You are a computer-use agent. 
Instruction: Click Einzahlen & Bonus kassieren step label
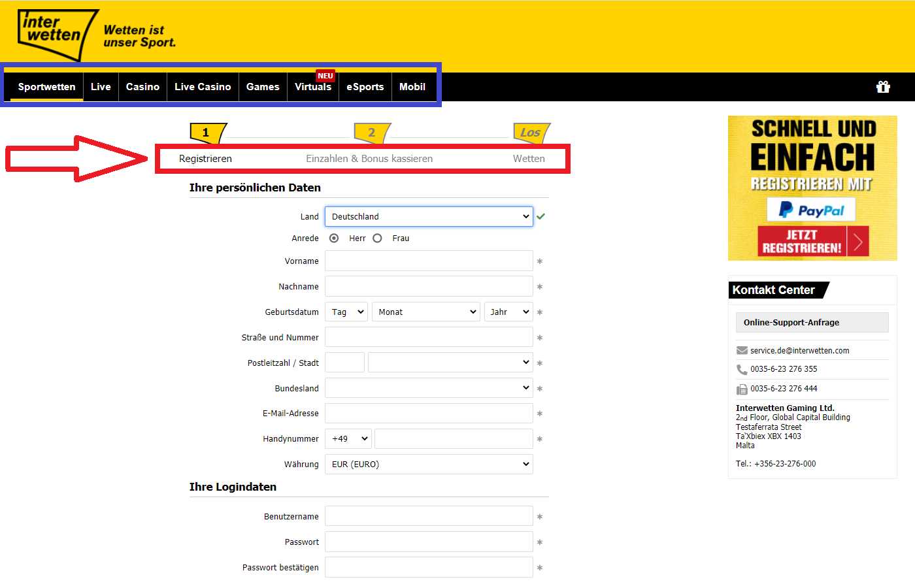(369, 159)
